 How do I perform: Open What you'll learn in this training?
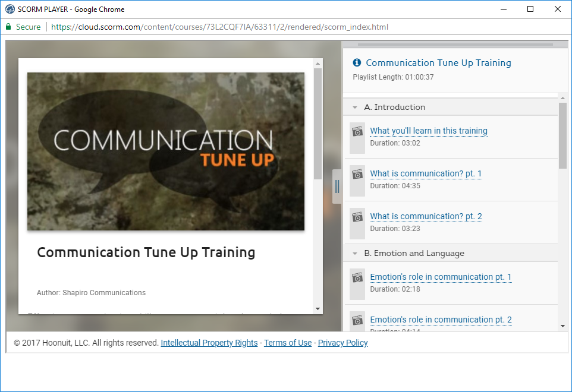[x=429, y=131]
